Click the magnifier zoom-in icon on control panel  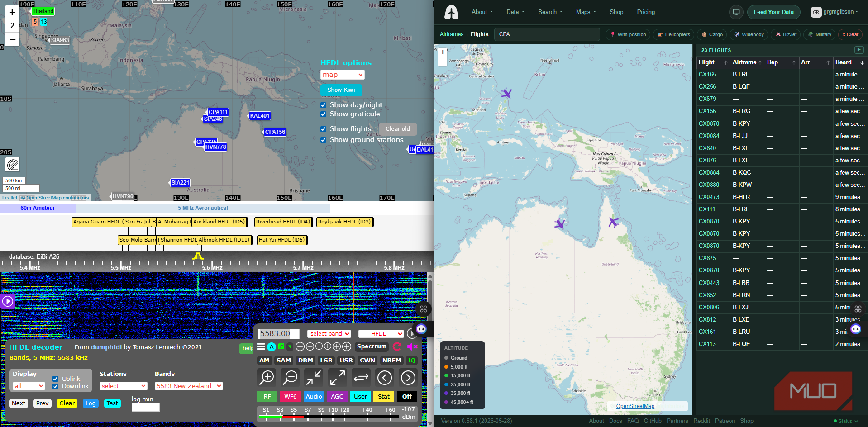(x=267, y=377)
